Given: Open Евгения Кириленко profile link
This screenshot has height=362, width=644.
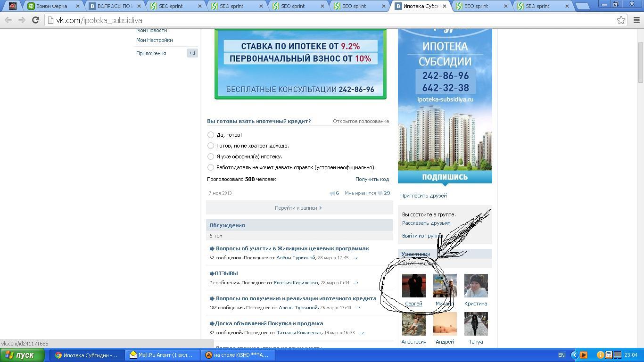Looking at the screenshot, I should (x=296, y=283).
